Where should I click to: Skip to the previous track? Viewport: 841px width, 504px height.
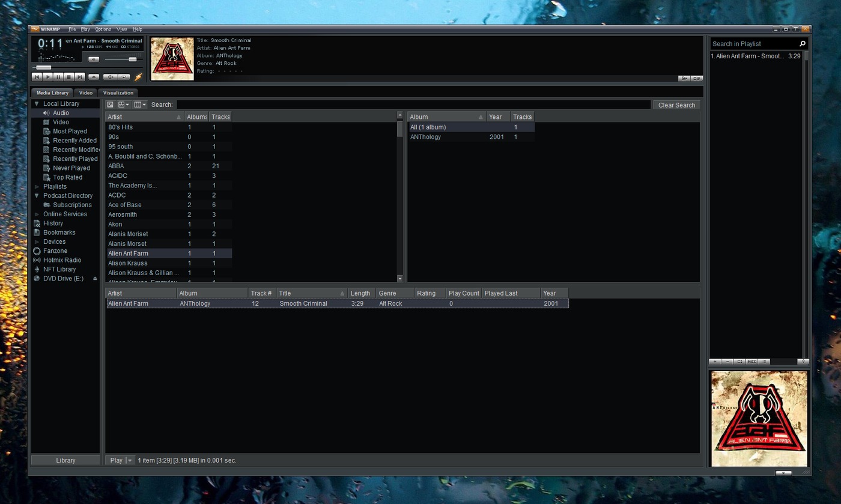pyautogui.click(x=37, y=77)
